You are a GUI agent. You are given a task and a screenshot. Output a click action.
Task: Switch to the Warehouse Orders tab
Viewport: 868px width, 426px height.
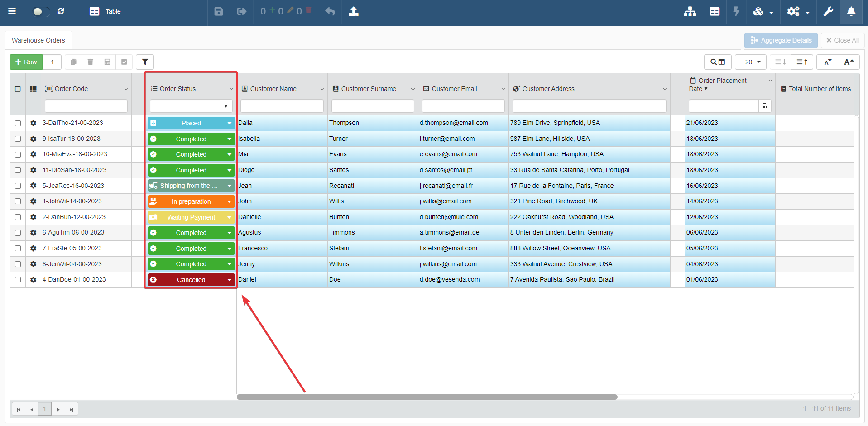[x=38, y=40]
